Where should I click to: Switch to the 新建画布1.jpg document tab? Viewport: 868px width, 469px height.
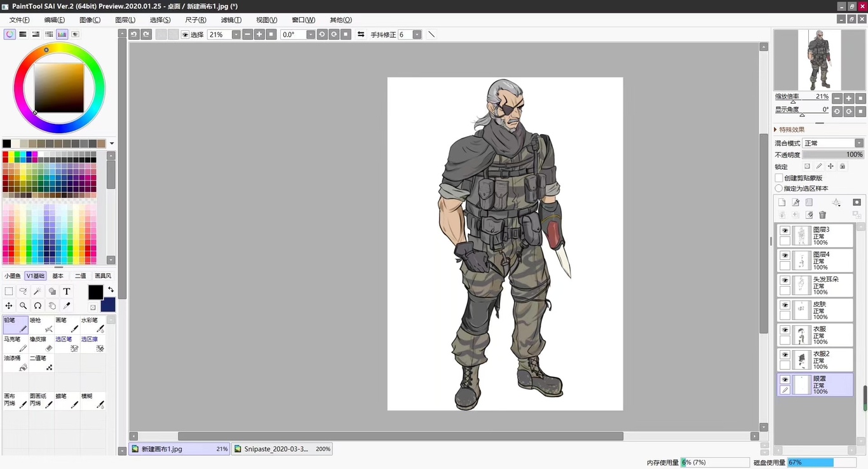[180, 449]
